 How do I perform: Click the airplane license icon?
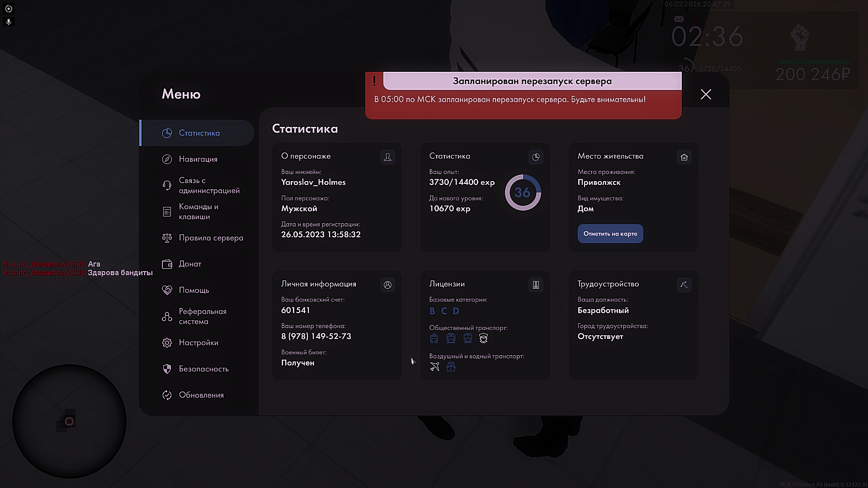pos(434,366)
